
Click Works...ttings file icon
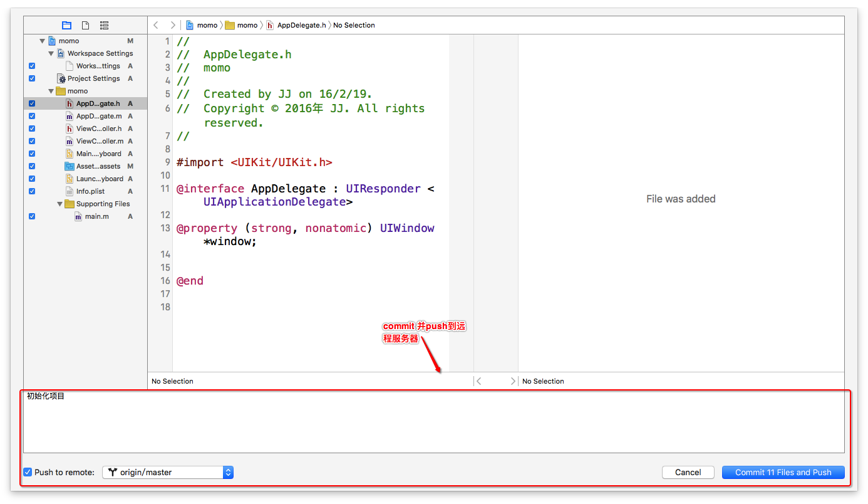(70, 66)
